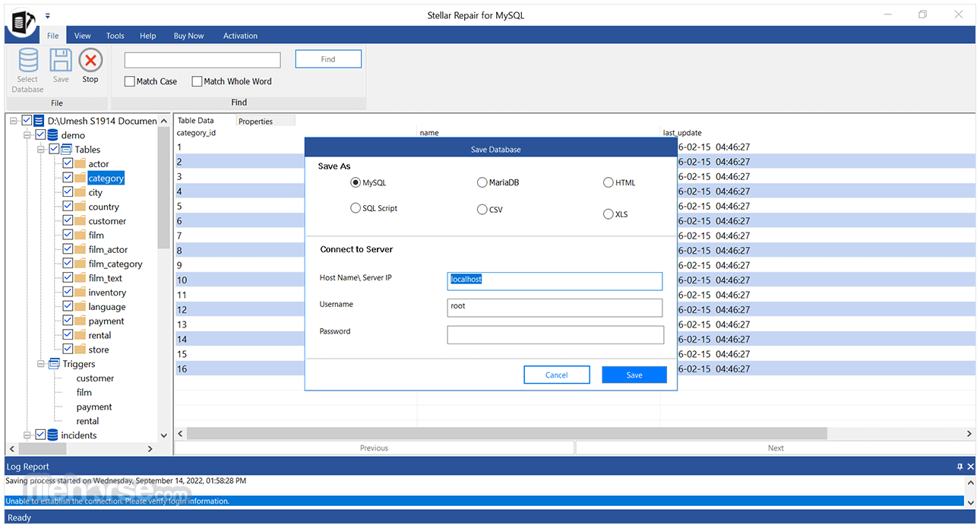Switch to the Properties tab
Viewport: 980px width, 528px height.
264,121
